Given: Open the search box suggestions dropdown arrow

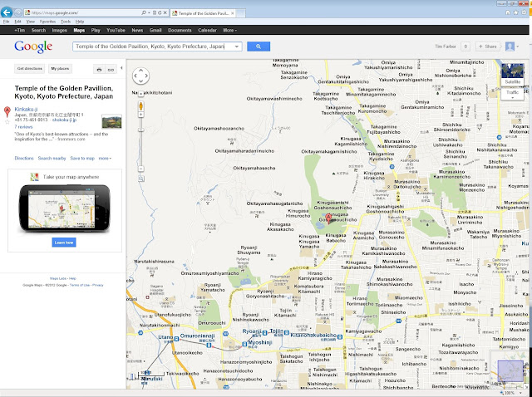Looking at the screenshot, I should [236, 47].
